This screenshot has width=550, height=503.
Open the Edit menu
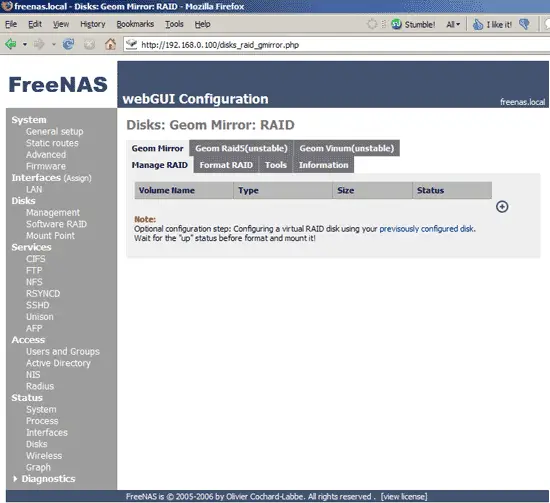[x=35, y=24]
